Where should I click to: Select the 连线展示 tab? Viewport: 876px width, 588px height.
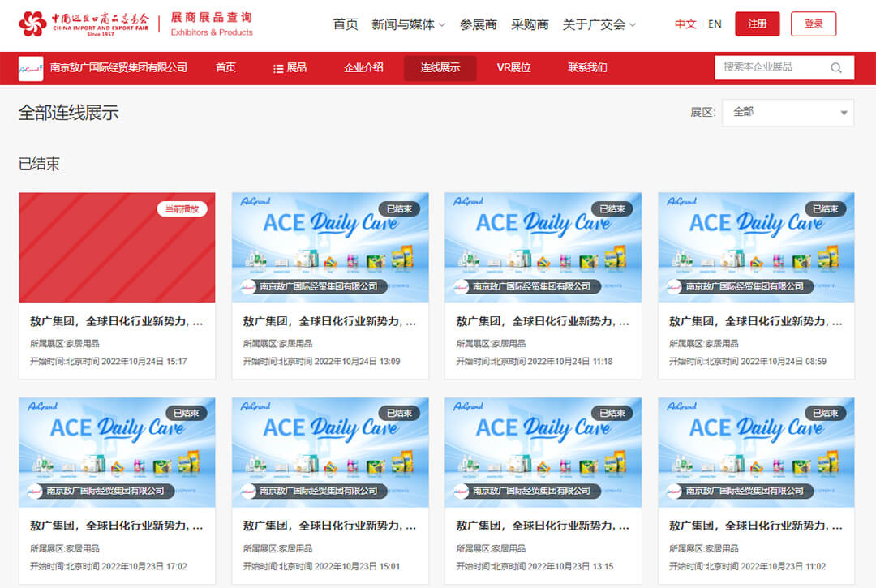440,68
